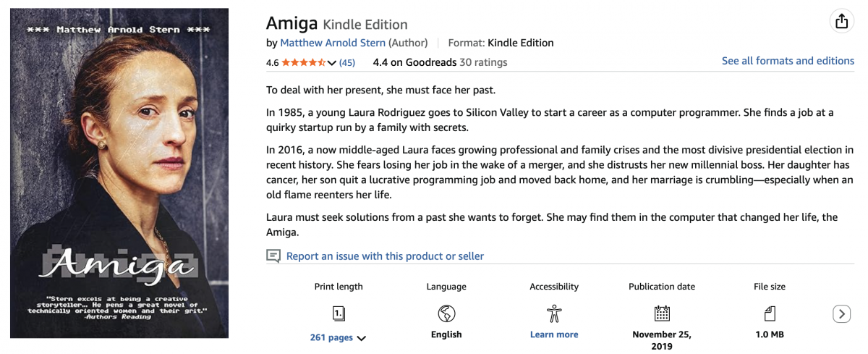Viewport: 868px width, 354px height.
Task: Click the report issue speech bubble icon
Action: (273, 256)
